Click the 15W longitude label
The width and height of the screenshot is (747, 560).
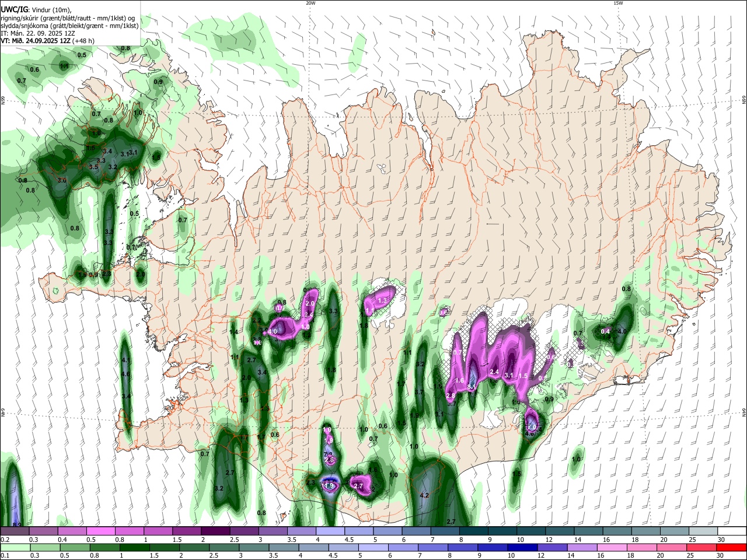tap(618, 3)
